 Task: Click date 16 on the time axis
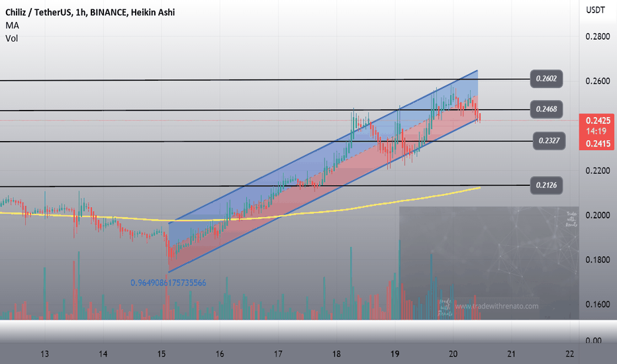pos(220,354)
